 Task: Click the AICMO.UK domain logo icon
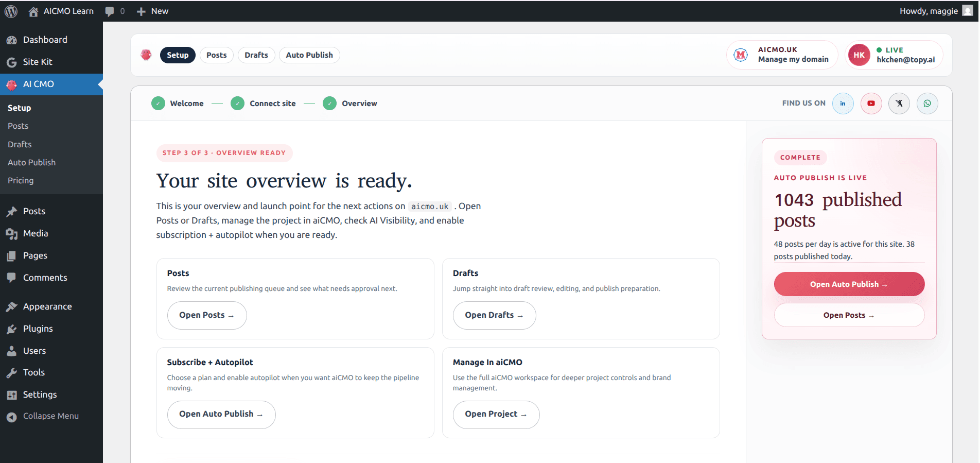pos(741,55)
